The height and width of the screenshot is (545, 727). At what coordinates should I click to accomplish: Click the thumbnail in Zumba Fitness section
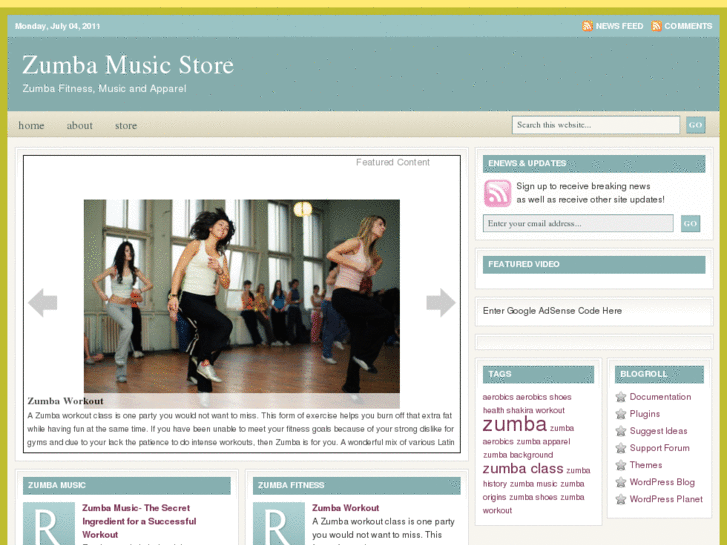coord(279,523)
